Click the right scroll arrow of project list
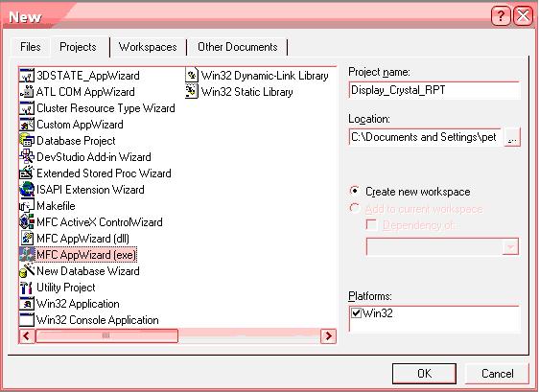Viewport: 539px width, 392px height. (328, 335)
